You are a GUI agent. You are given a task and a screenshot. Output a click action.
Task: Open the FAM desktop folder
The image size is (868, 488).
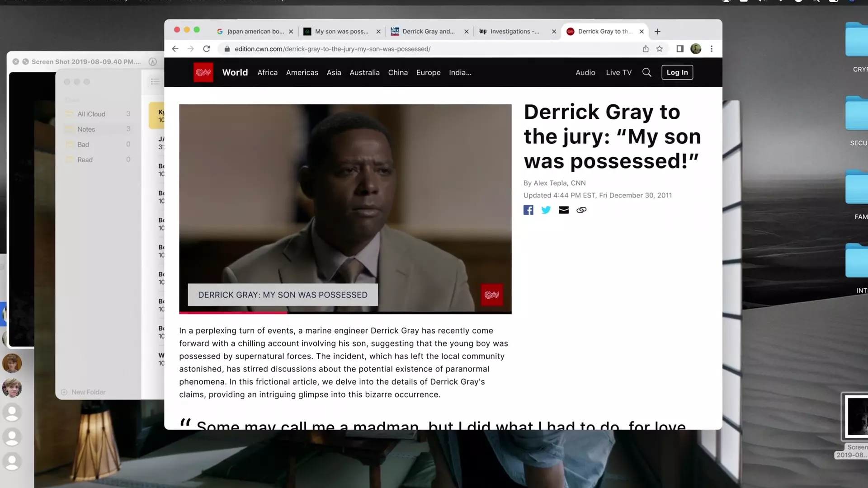pyautogui.click(x=857, y=195)
